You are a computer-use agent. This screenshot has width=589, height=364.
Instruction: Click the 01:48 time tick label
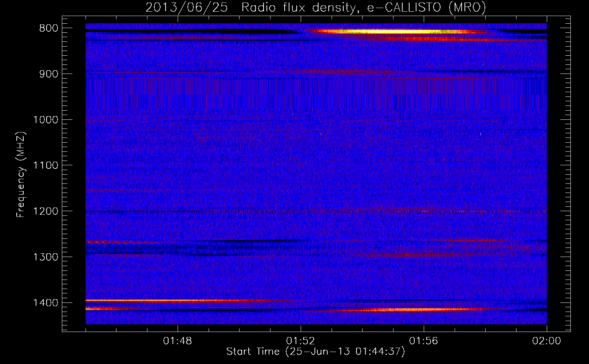click(178, 341)
